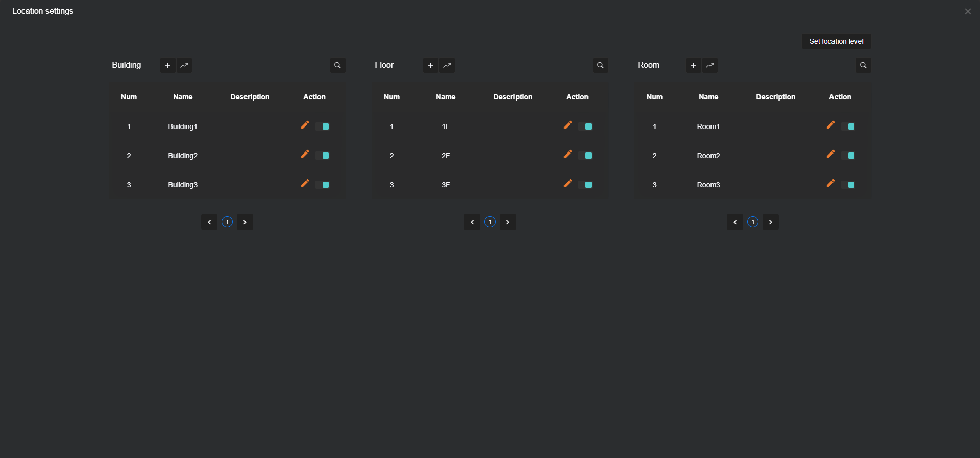The width and height of the screenshot is (980, 458).
Task: Toggle the switch for Building2
Action: click(x=323, y=156)
